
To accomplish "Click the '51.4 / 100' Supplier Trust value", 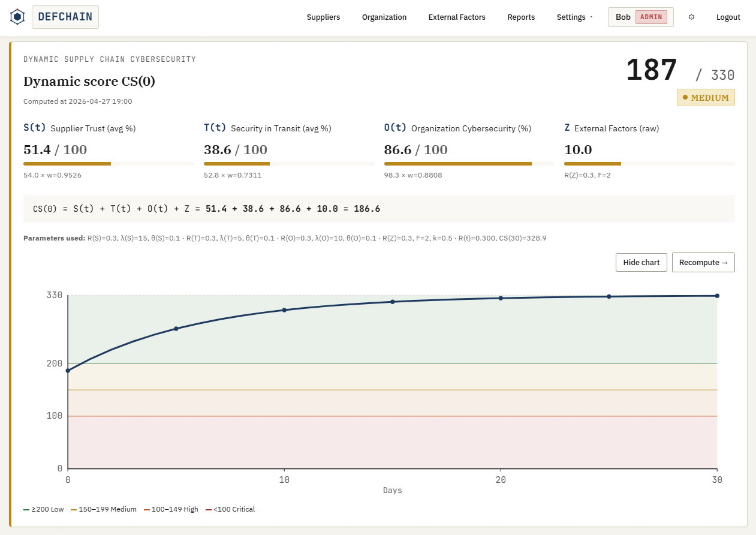I will (55, 149).
